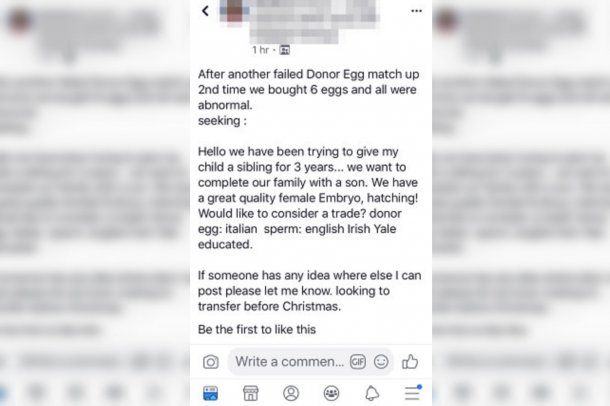Image resolution: width=610 pixels, height=406 pixels.
Task: Like the post with the thumbs-up icon
Action: click(x=410, y=362)
